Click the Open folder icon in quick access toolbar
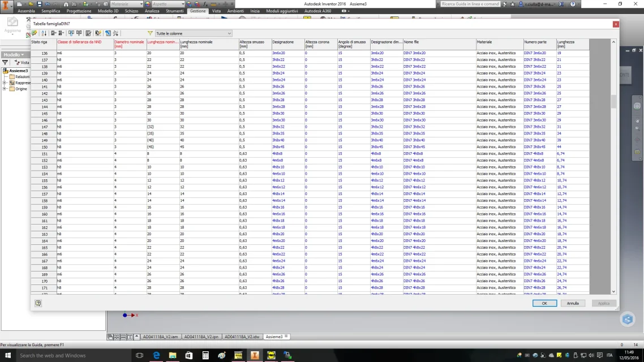 coord(31,4)
